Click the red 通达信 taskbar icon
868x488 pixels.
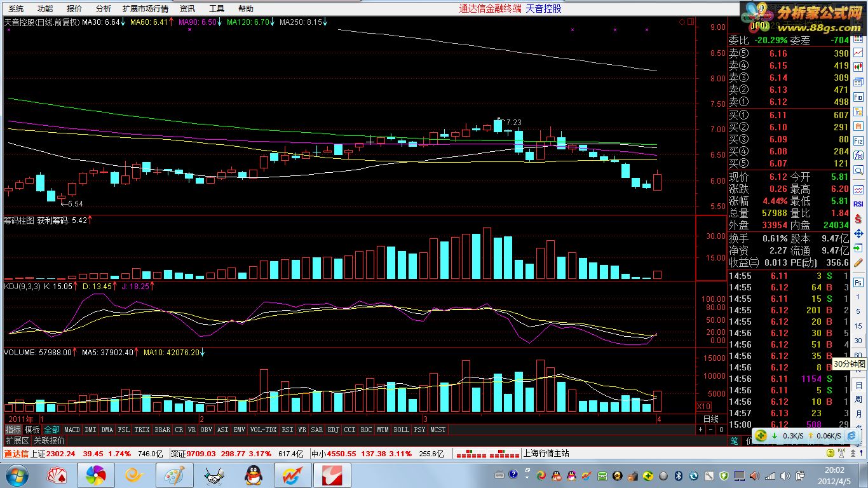[334, 475]
